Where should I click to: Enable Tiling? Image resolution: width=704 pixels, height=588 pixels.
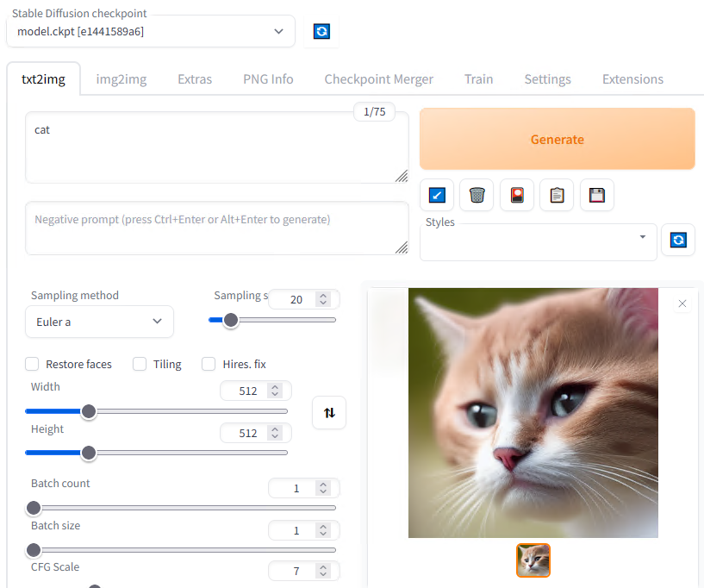click(x=140, y=364)
